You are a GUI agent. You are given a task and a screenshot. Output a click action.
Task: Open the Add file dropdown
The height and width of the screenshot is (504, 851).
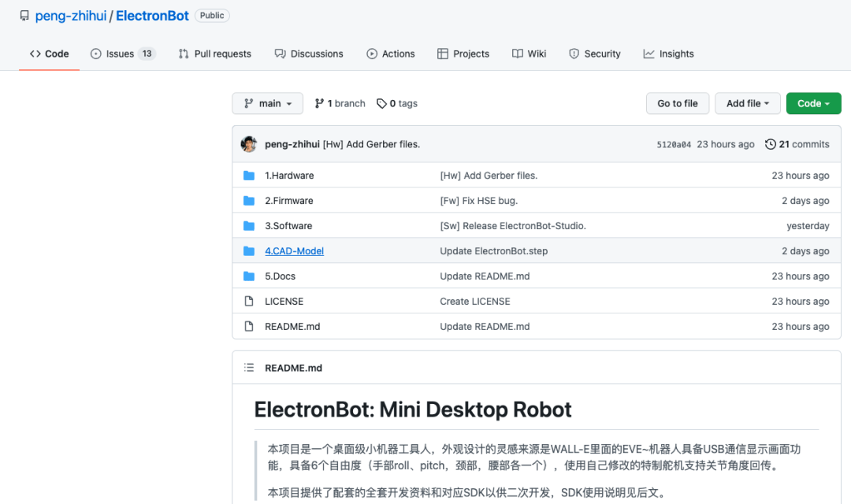pyautogui.click(x=747, y=104)
